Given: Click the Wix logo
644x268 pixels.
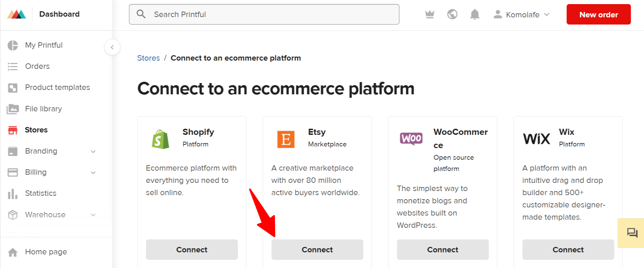Looking at the screenshot, I should point(536,139).
